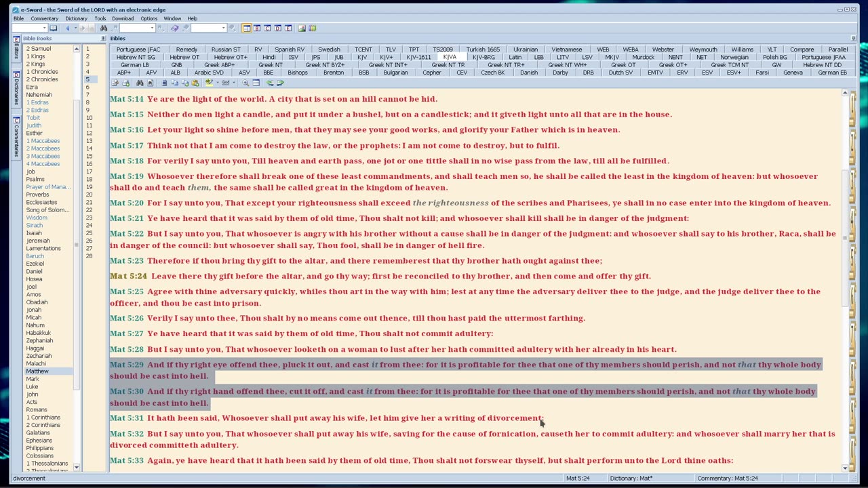Open the highlighter color dropdown arrow
868x488 pixels.
tap(218, 83)
